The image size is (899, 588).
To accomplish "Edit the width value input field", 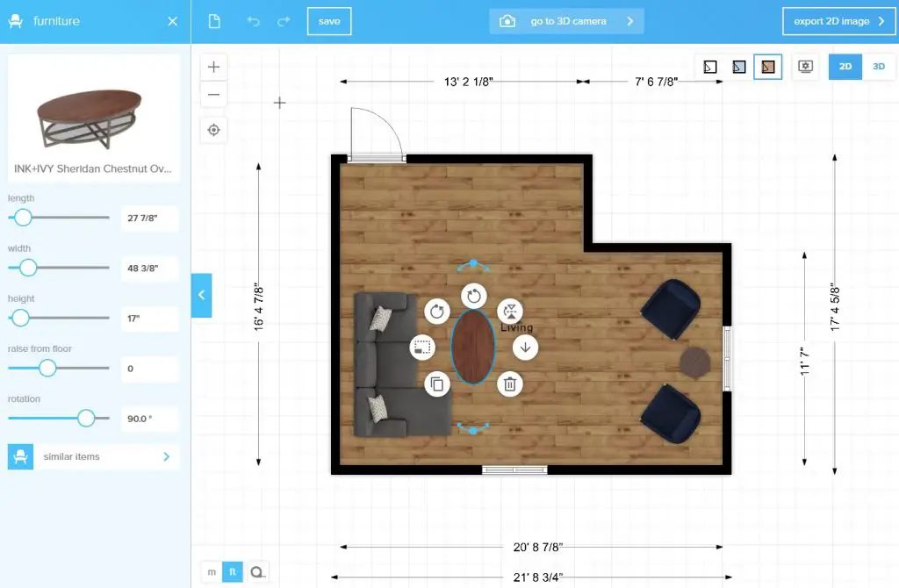I will (149, 269).
